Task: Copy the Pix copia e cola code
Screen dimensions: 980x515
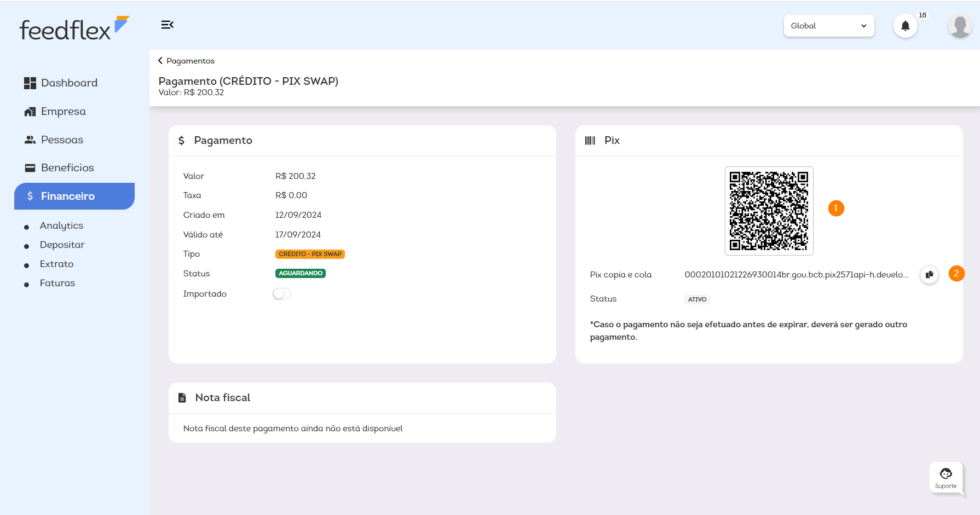Action: tap(929, 275)
